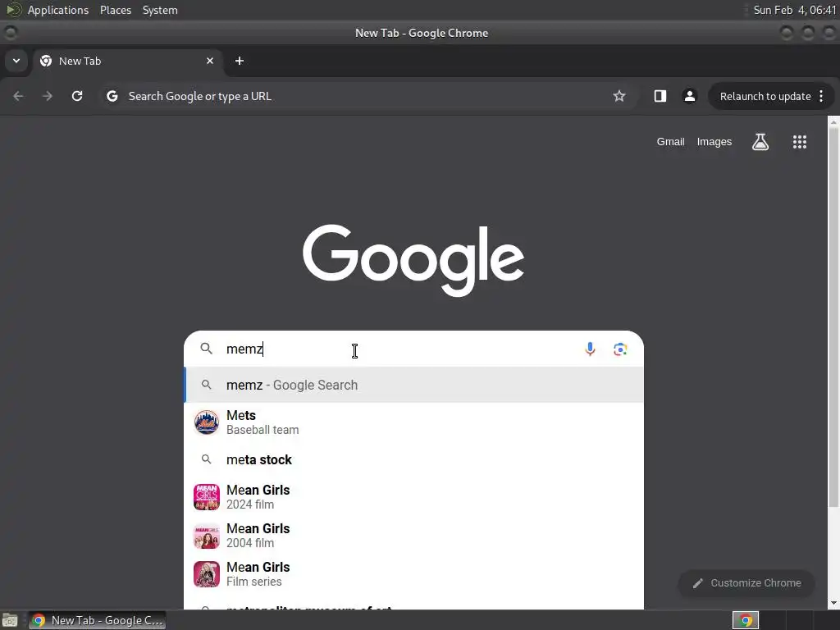Select the New Tab tab

tap(127, 61)
